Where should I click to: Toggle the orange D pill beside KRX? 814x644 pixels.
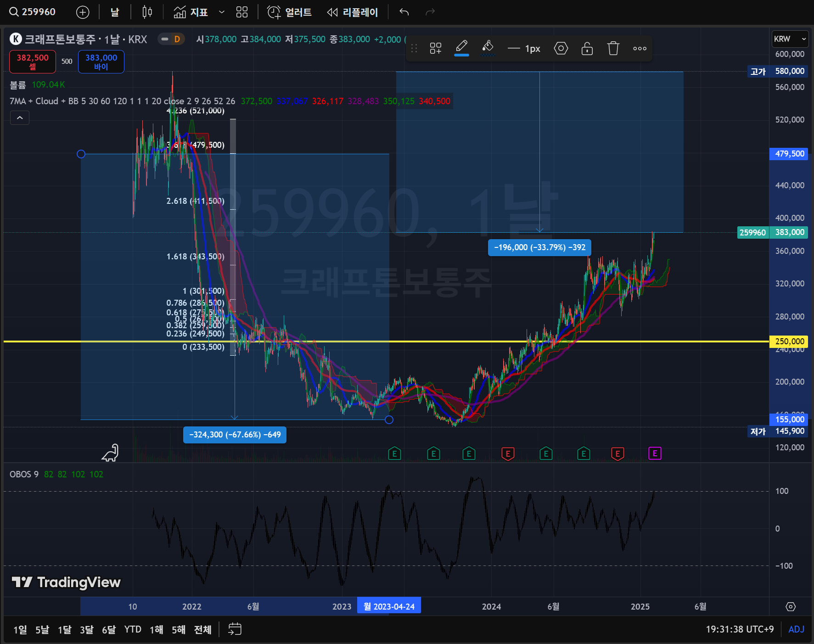pyautogui.click(x=171, y=39)
